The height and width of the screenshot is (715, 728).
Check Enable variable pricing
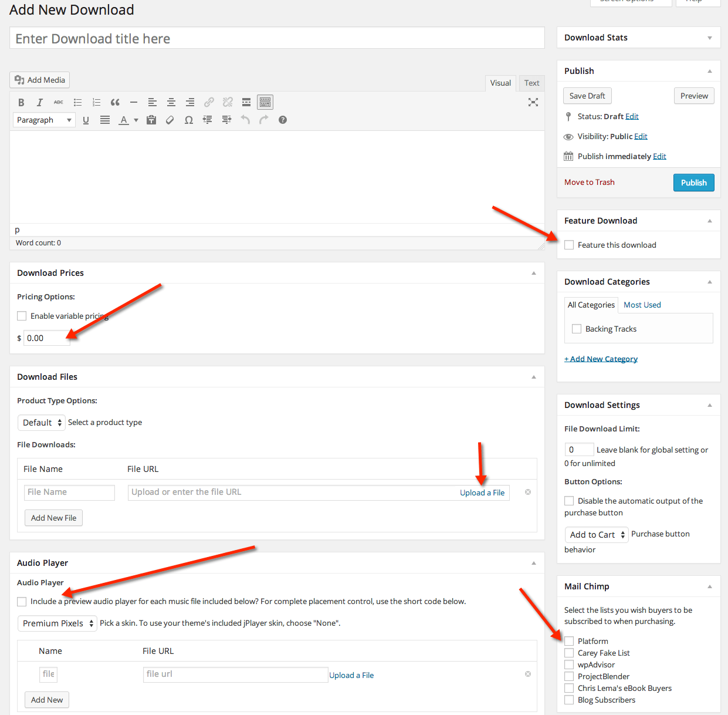[x=22, y=316]
